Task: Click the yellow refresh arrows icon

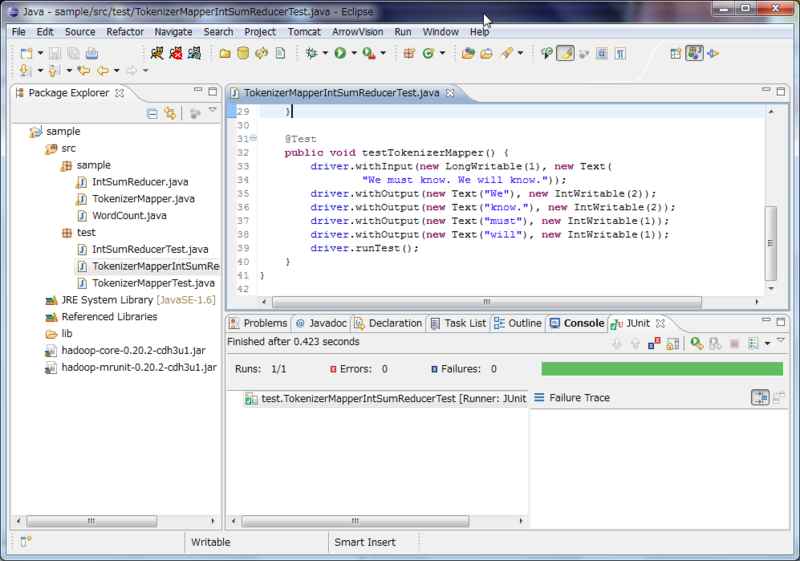Action: (262, 53)
